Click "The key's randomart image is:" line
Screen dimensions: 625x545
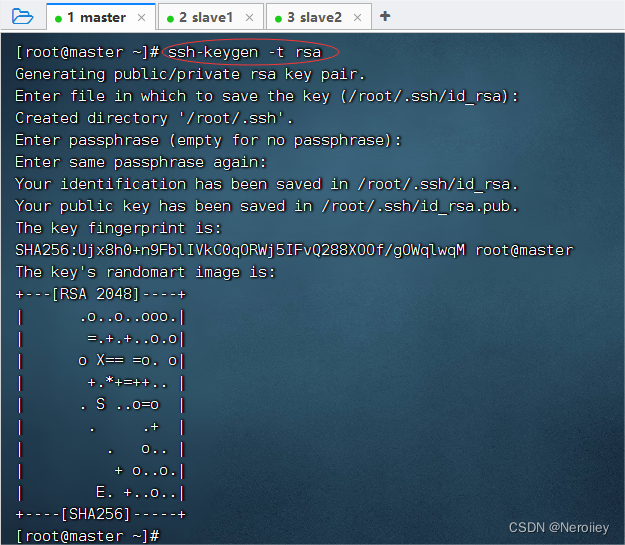pyautogui.click(x=145, y=272)
